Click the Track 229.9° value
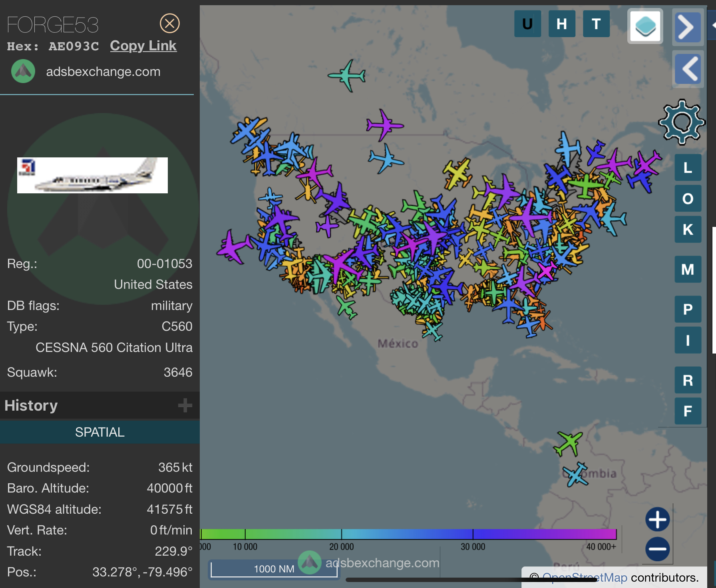Image resolution: width=716 pixels, height=588 pixels. [x=173, y=551]
